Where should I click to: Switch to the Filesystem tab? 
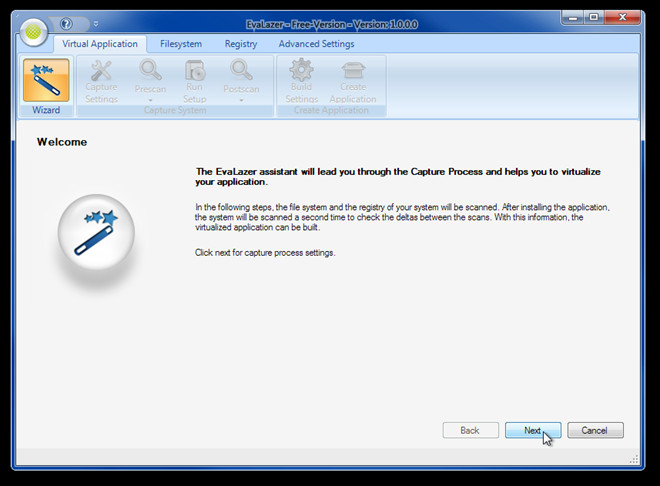pos(181,44)
